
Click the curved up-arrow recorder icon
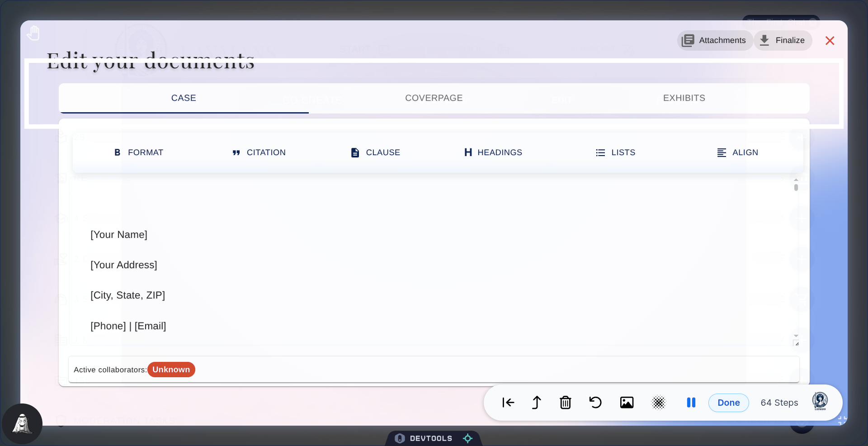coord(537,403)
